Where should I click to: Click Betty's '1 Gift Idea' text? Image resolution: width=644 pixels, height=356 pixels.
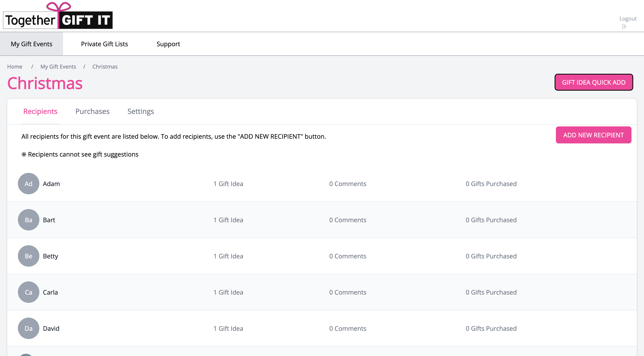[x=228, y=256]
